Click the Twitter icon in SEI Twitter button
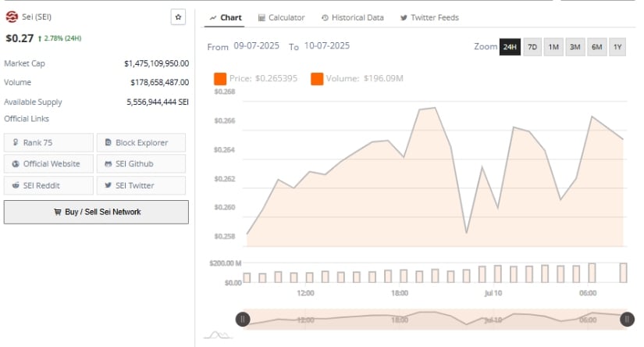The width and height of the screenshot is (644, 347). tap(108, 185)
